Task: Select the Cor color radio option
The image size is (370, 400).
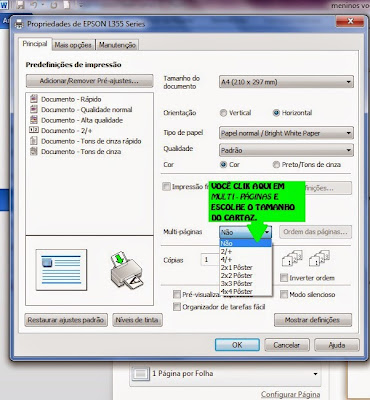Action: point(223,164)
